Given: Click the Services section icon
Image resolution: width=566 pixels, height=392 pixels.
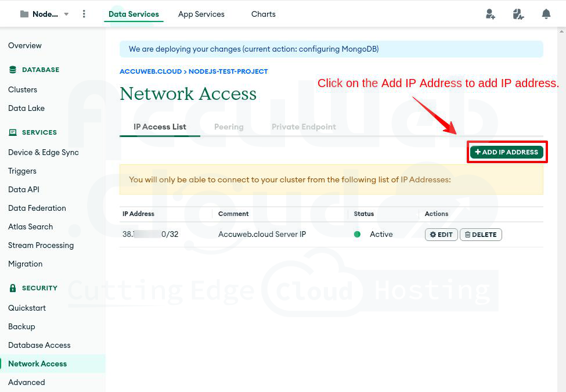Looking at the screenshot, I should [13, 132].
